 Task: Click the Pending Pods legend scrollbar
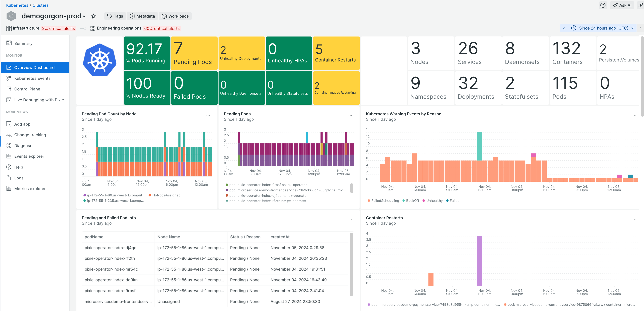[352, 188]
